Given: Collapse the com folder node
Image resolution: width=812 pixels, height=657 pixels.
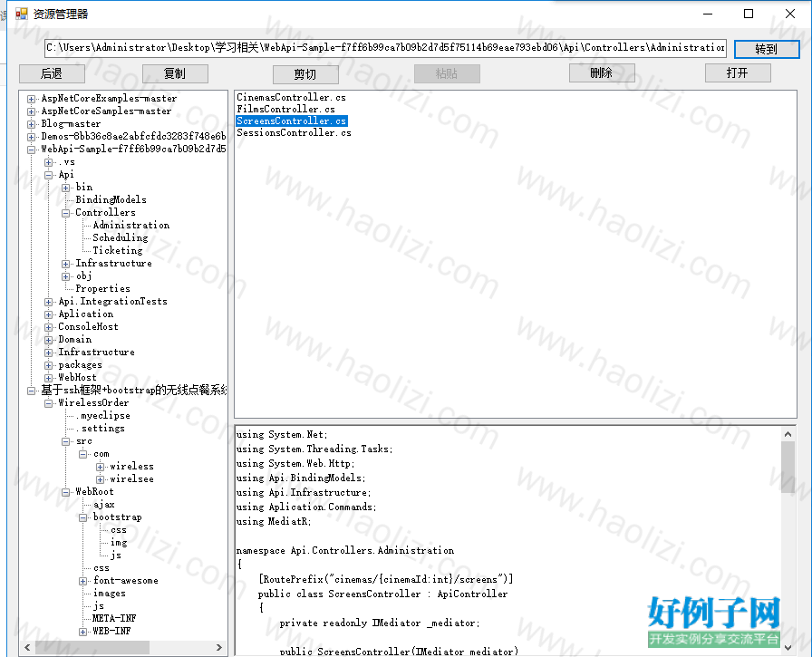Looking at the screenshot, I should [x=82, y=454].
